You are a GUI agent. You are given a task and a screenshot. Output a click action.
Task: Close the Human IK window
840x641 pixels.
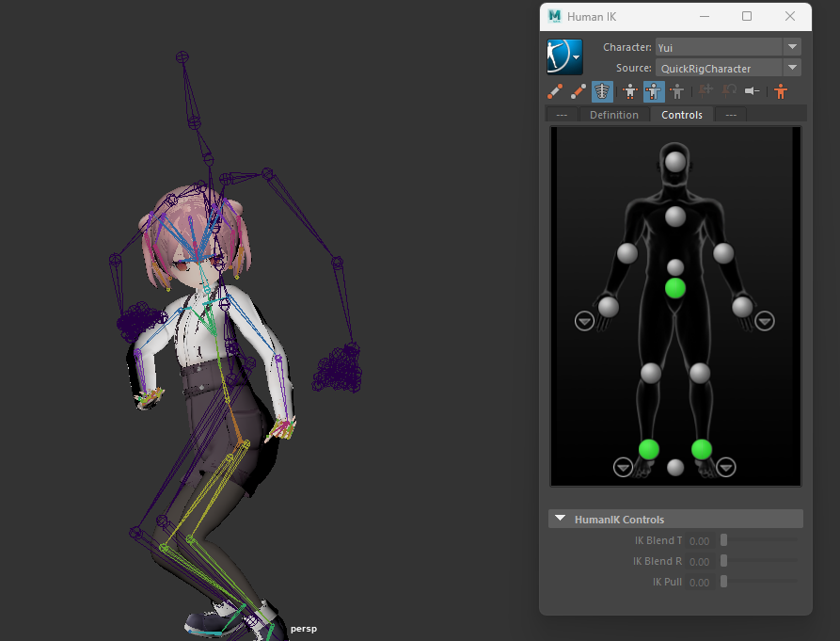(x=789, y=16)
